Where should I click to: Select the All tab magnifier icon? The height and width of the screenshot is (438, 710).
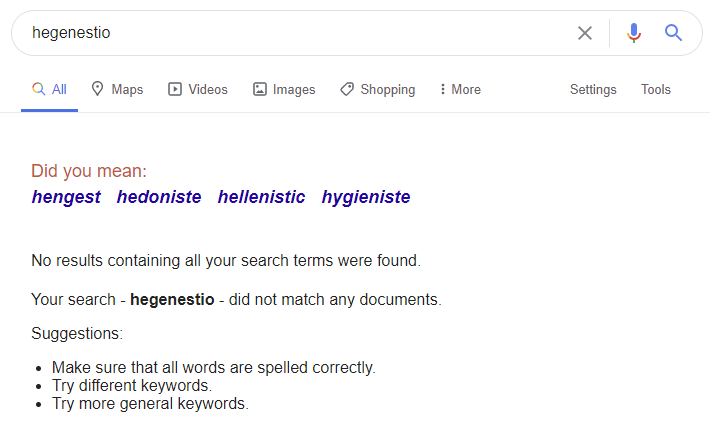[x=38, y=89]
